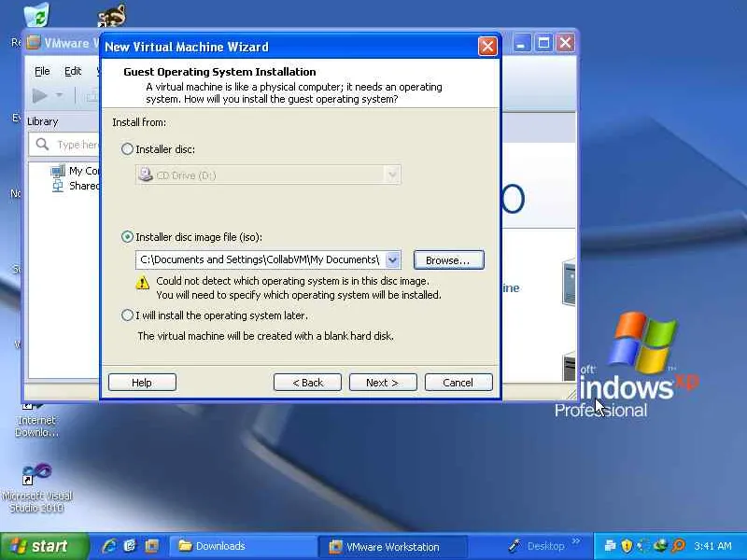747x560 pixels.
Task: Go back with the < Back button
Action: coord(307,383)
